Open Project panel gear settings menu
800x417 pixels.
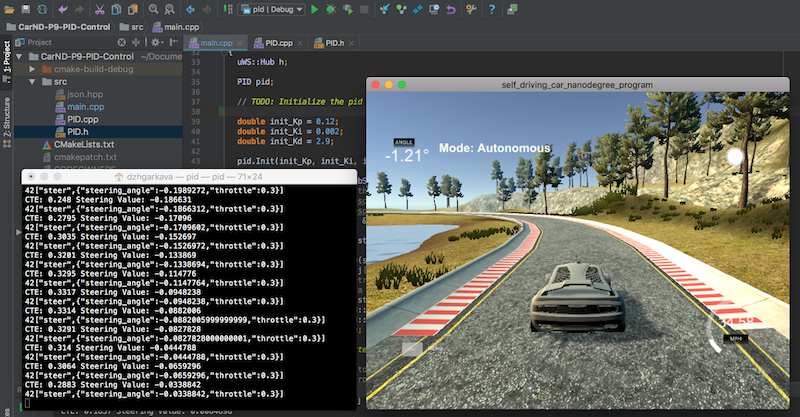(156, 42)
